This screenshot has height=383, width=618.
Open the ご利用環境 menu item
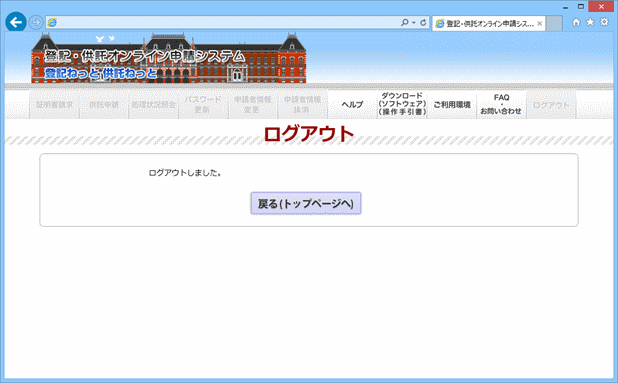(x=452, y=105)
